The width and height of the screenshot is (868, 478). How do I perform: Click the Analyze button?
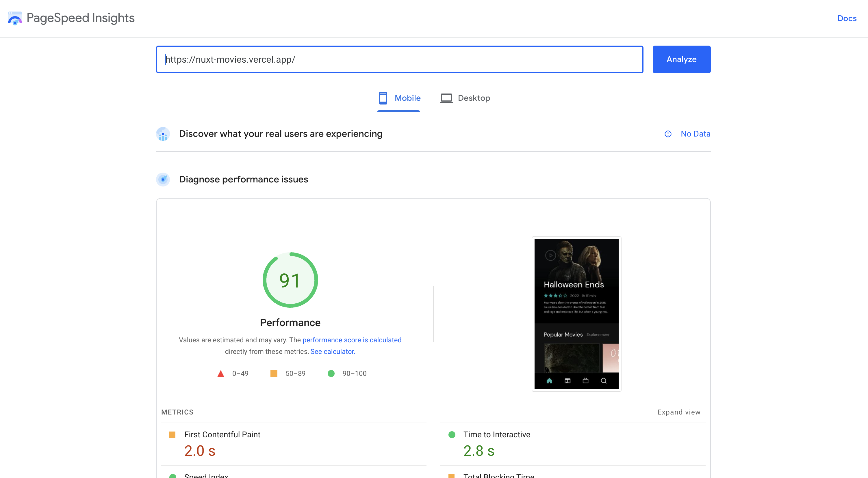point(681,59)
